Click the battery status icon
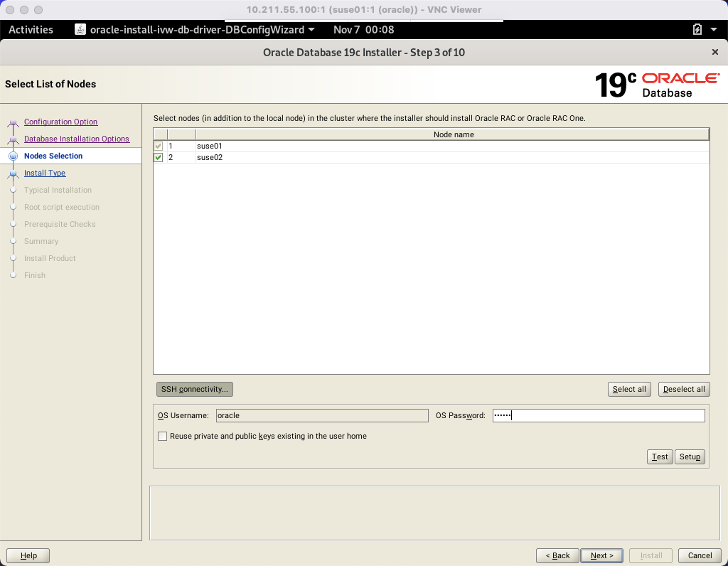Screen dimensions: 728x566 point(697,30)
